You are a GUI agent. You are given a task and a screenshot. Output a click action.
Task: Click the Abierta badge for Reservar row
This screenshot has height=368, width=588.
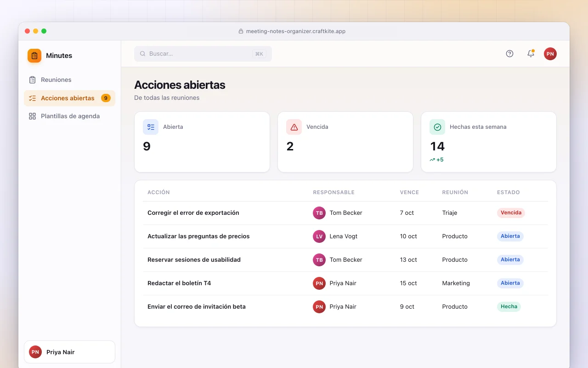pyautogui.click(x=510, y=260)
